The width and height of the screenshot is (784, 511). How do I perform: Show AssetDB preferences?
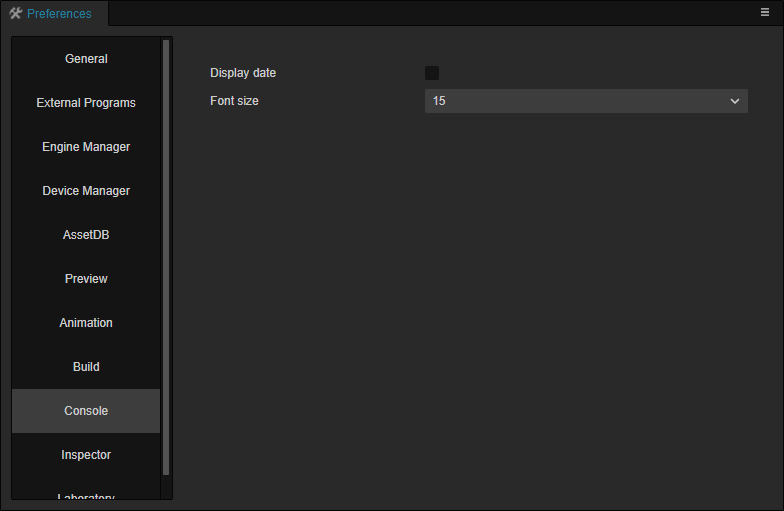coord(86,235)
